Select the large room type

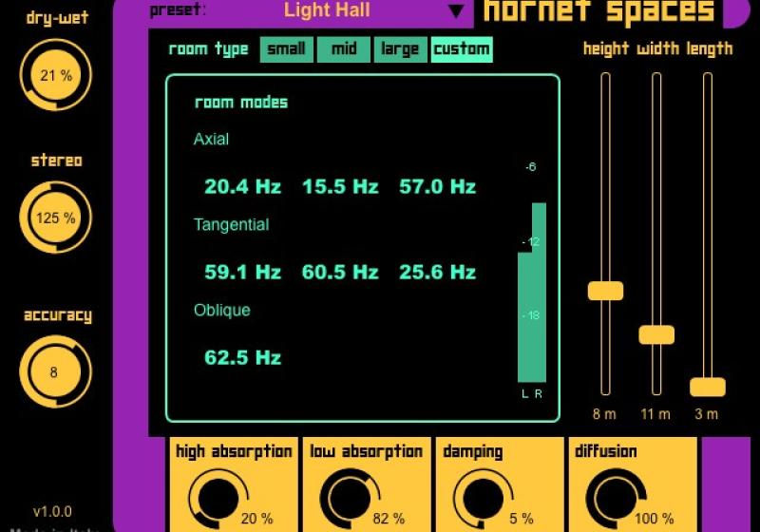pos(400,49)
